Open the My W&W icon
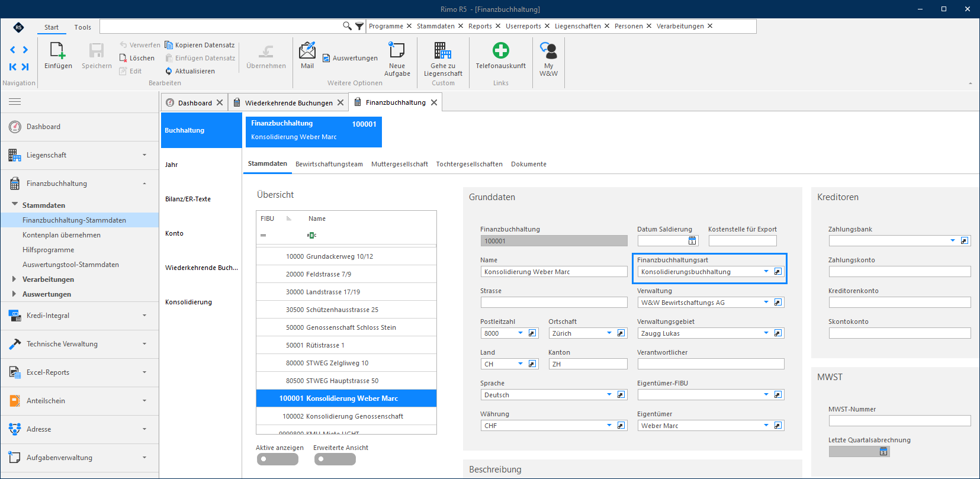 (548, 50)
